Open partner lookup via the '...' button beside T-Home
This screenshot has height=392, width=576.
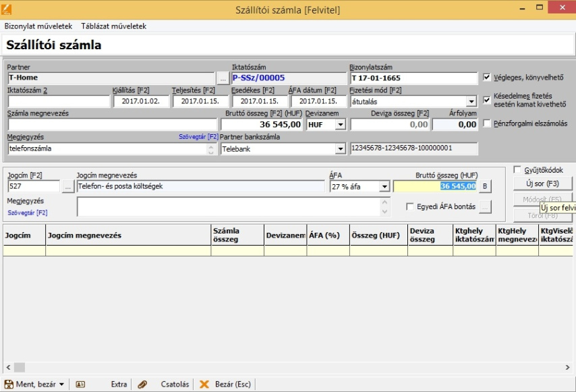(x=223, y=78)
